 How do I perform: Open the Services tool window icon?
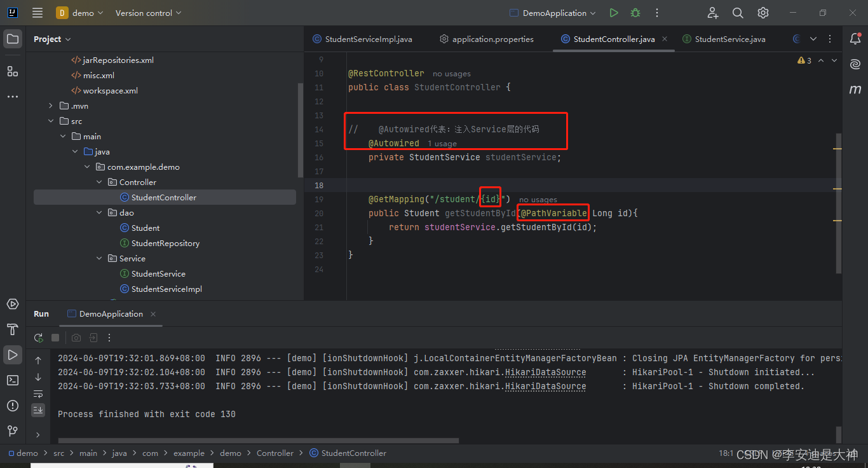(13, 304)
